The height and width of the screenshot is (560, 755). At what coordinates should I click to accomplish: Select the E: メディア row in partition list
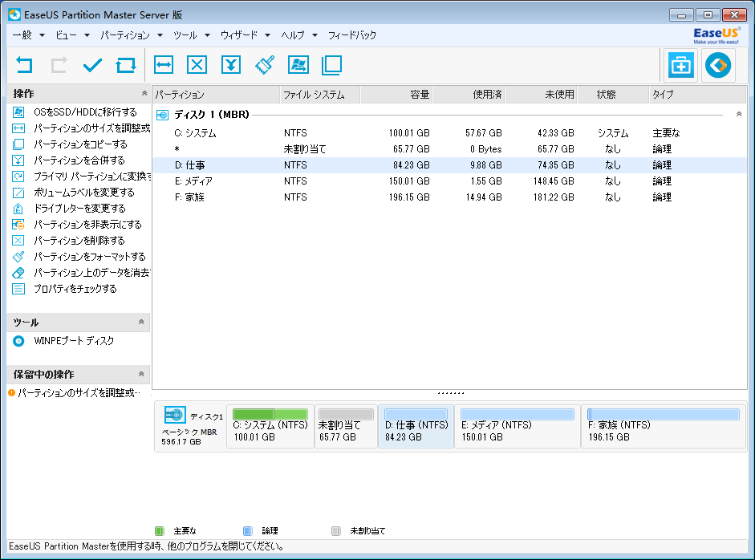[449, 181]
